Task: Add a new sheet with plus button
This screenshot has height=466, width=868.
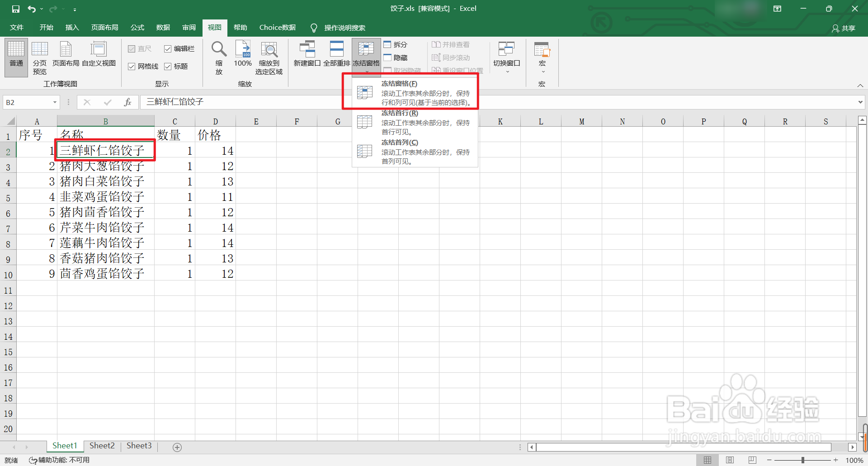Action: [177, 447]
